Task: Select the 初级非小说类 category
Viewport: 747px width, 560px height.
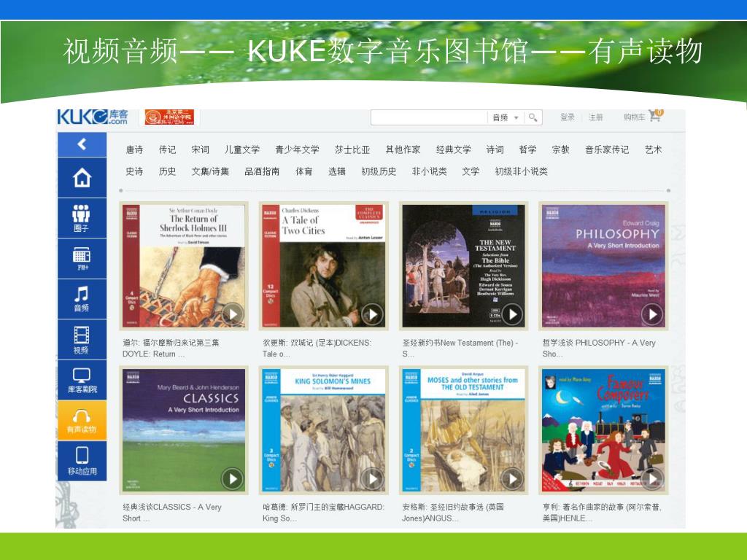Action: pos(521,171)
